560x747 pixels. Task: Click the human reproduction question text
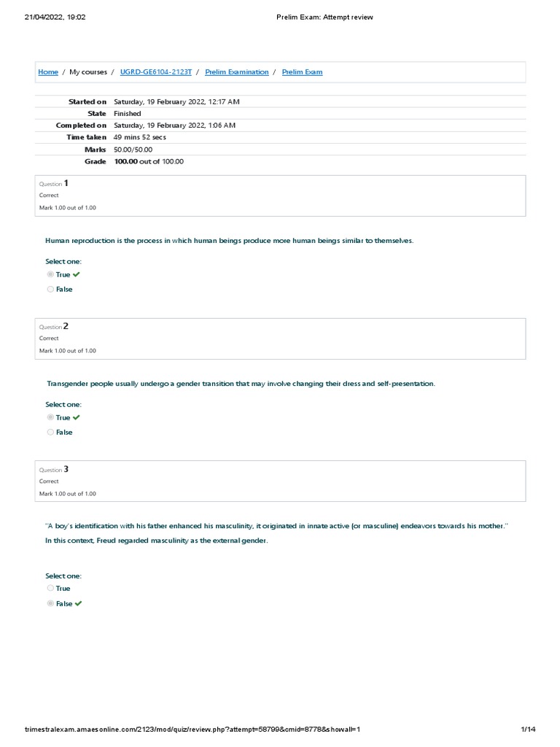[x=229, y=241]
